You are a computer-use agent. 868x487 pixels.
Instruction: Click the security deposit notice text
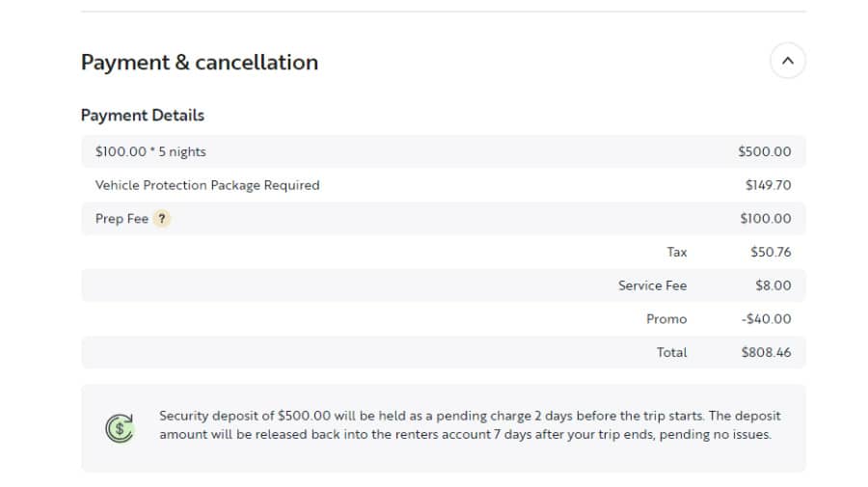coord(470,425)
